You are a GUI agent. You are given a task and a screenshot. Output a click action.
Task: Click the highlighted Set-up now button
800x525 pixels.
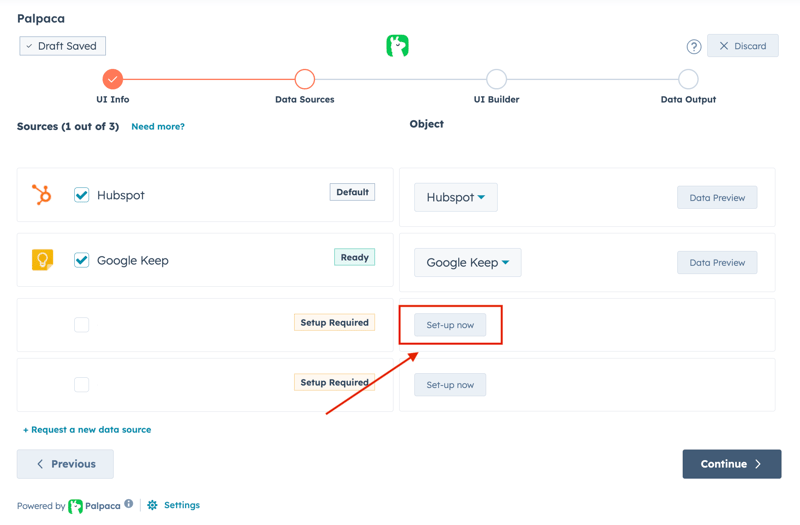[x=450, y=325]
